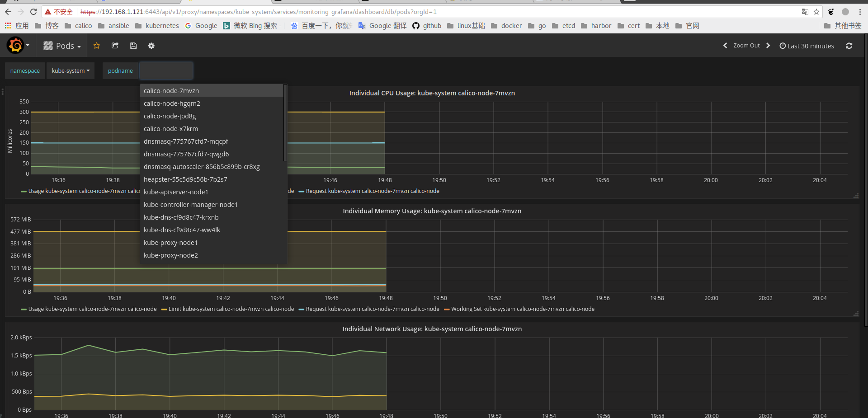
Task: Click the browser address bar URL
Action: (x=258, y=12)
